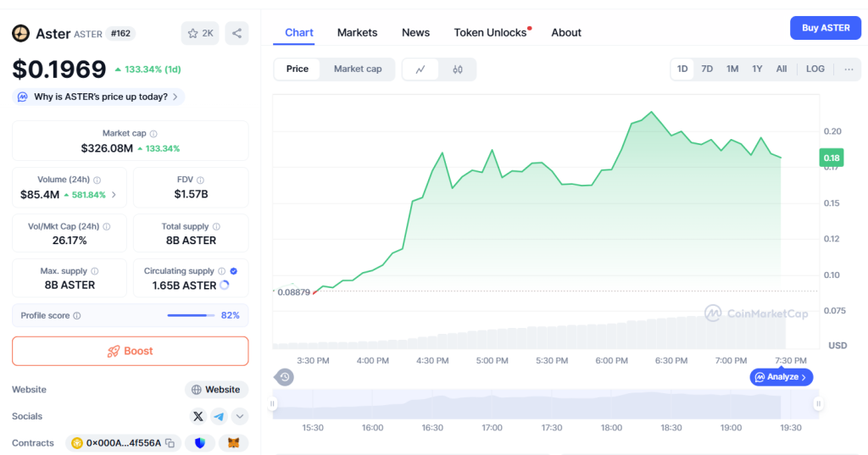Click the orange Boost button

130,351
